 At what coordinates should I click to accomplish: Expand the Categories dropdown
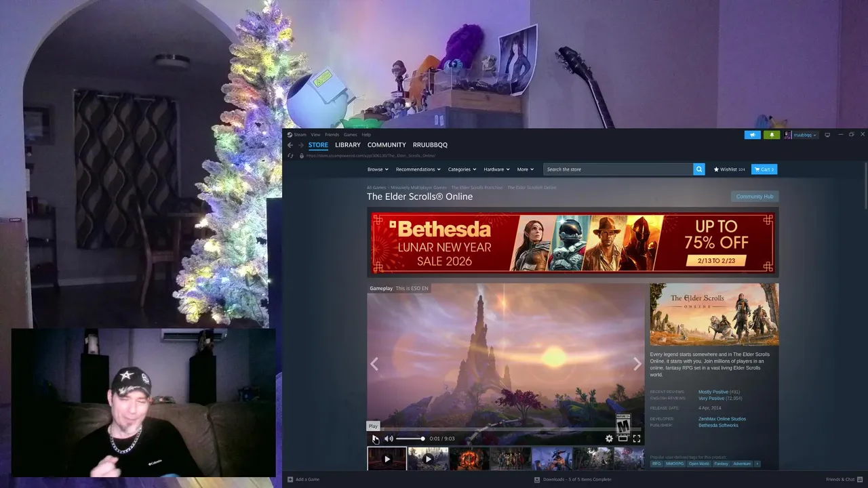click(462, 169)
